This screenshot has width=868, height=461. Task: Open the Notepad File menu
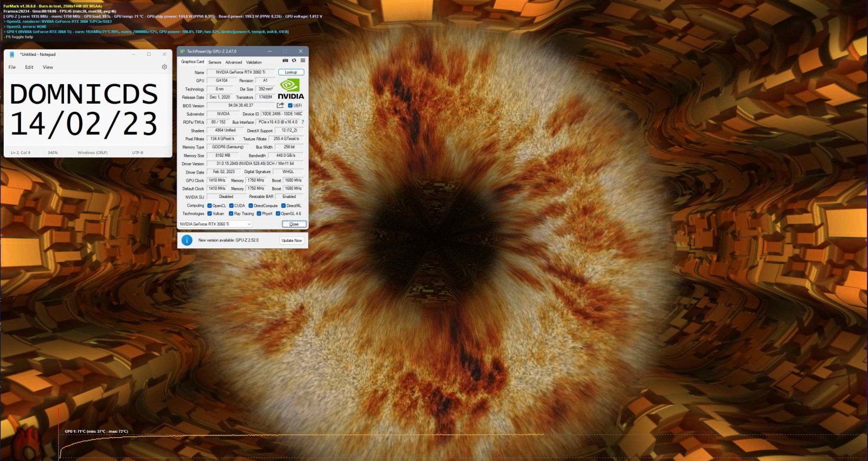point(12,67)
